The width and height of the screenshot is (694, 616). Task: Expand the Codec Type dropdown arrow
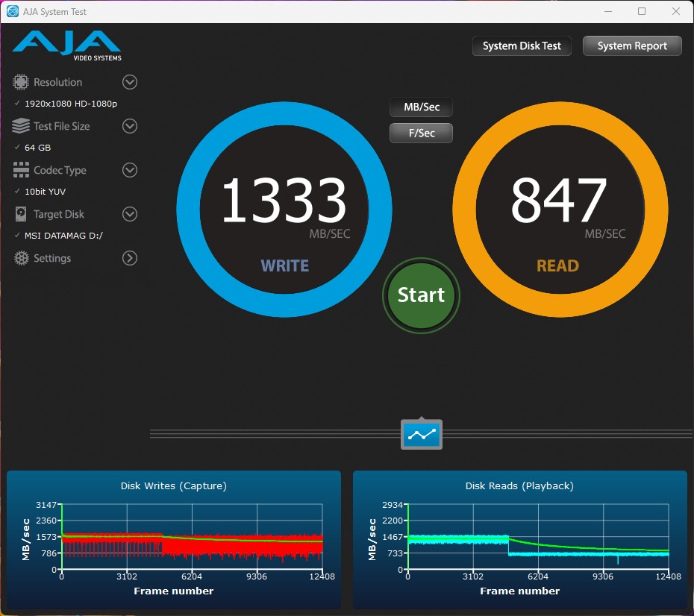click(130, 170)
